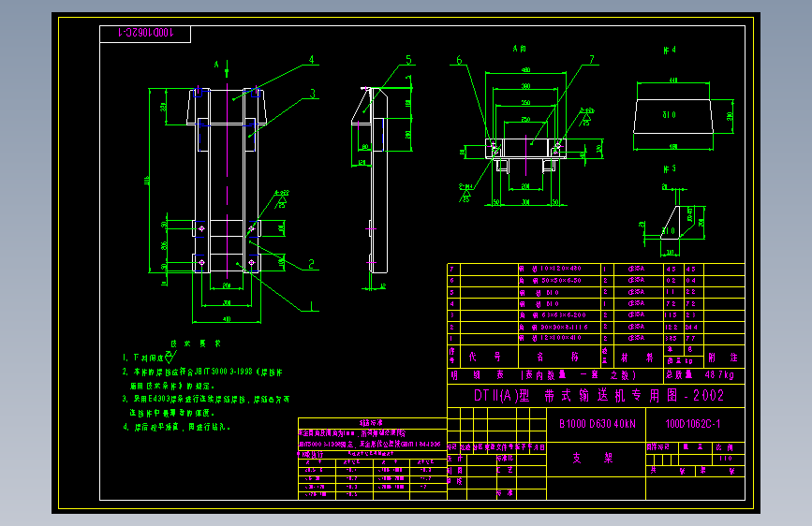Viewport: 812px width, 526px height.
Task: Click parts list entry '12×100×410'
Action: pos(561,338)
